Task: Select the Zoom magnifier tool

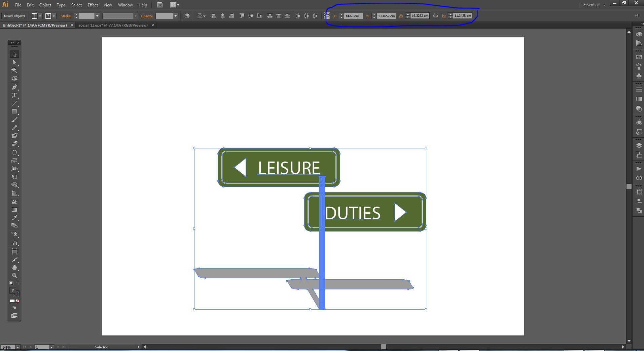Action: pos(14,276)
